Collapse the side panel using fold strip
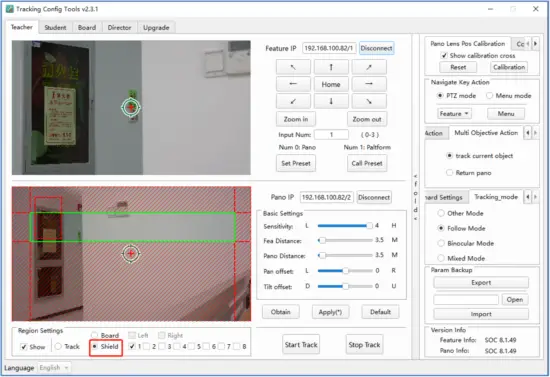This screenshot has width=550, height=377. (x=416, y=197)
